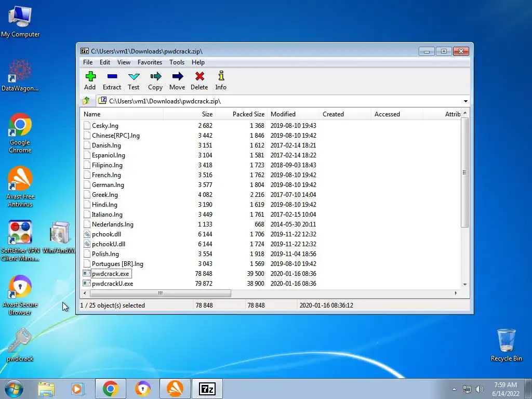Image resolution: width=532 pixels, height=399 pixels.
Task: Sort by the Modified column header
Action: (293, 114)
